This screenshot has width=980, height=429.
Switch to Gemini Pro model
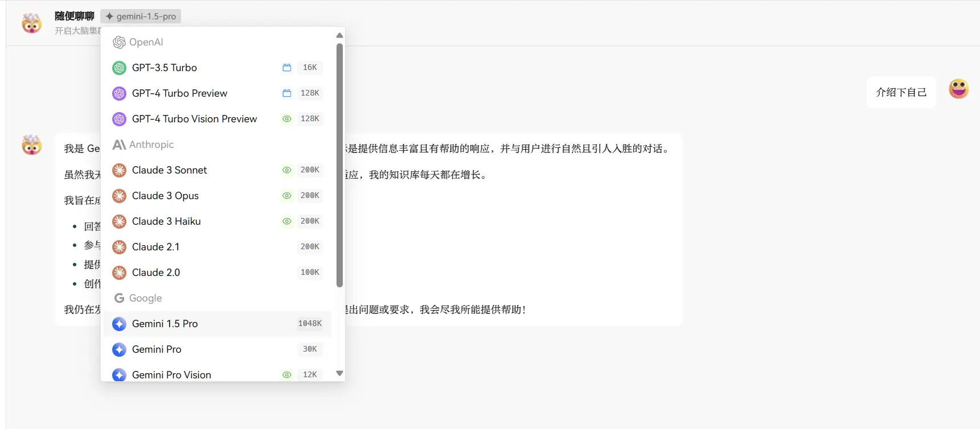tap(217, 349)
